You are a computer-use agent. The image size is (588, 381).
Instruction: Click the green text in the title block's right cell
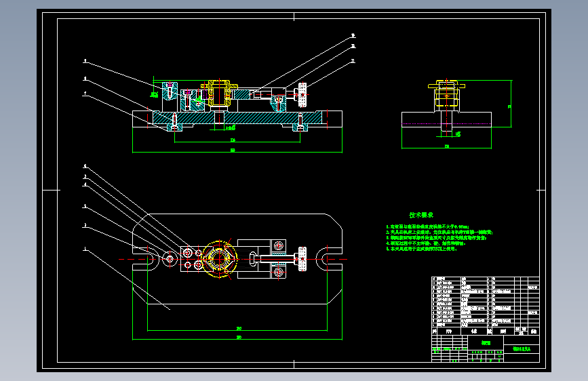click(522, 349)
